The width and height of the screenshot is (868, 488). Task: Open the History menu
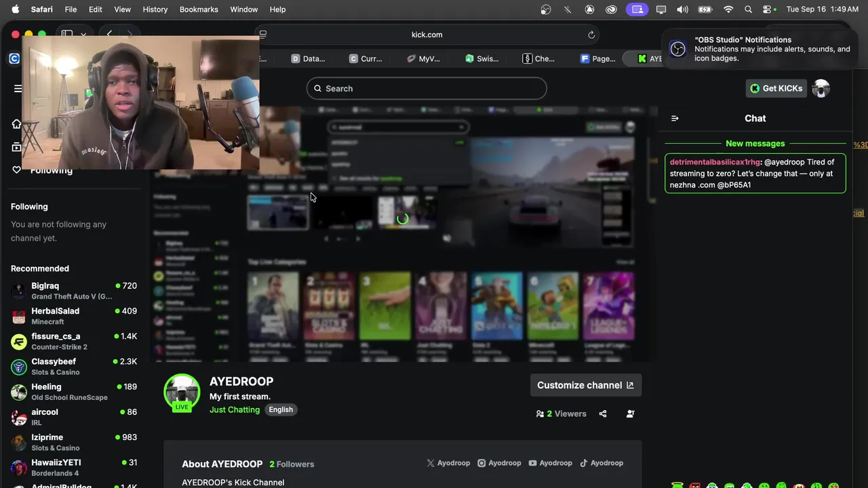[x=155, y=9]
